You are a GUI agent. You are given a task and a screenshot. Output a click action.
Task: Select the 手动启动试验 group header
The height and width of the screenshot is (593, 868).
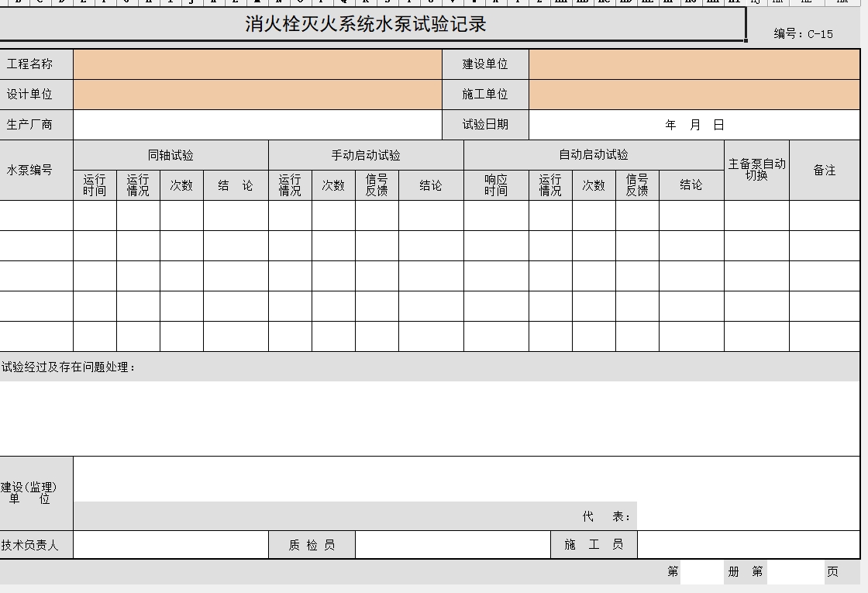[366, 155]
